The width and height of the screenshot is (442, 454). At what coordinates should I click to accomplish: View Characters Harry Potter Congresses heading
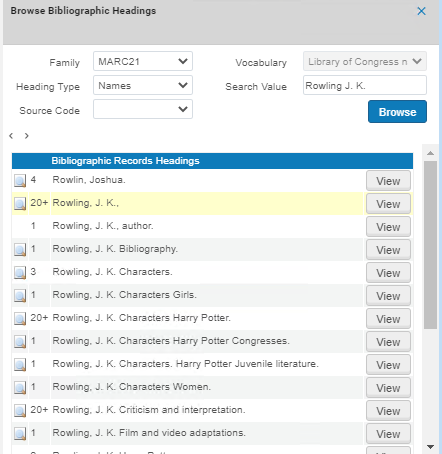click(x=388, y=342)
